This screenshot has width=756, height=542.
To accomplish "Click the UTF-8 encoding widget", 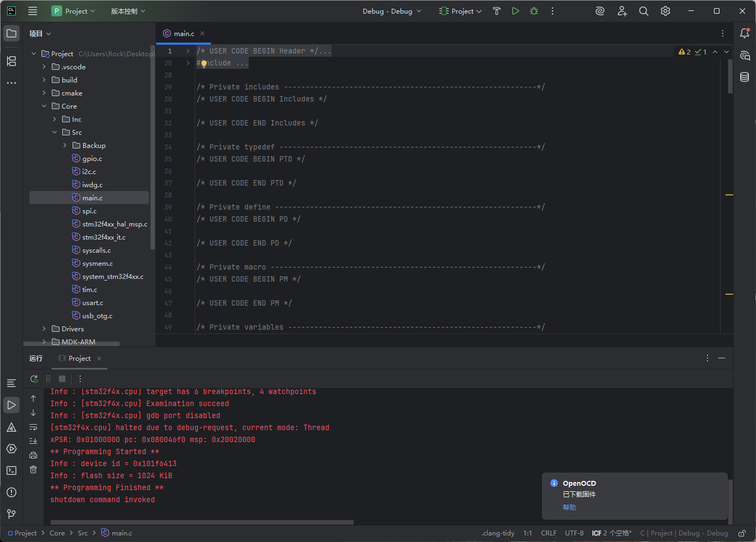I will click(574, 533).
